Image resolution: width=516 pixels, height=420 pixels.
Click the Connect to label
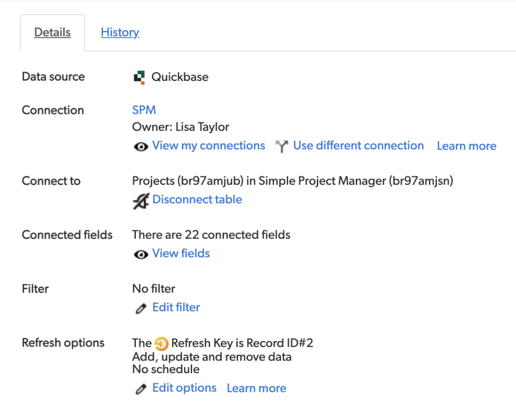click(52, 181)
